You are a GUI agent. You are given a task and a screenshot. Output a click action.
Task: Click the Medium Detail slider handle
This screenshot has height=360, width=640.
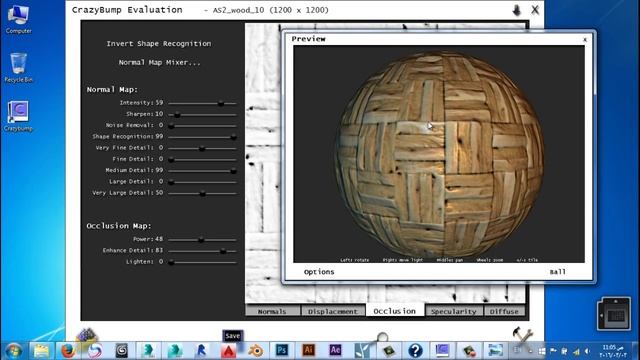[x=233, y=171]
